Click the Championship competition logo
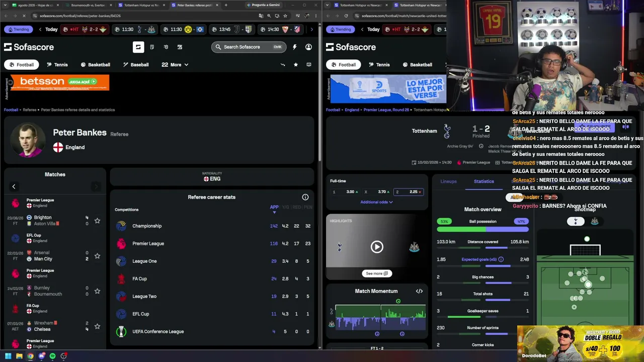Screen dimensions: 644x362 click(x=121, y=226)
